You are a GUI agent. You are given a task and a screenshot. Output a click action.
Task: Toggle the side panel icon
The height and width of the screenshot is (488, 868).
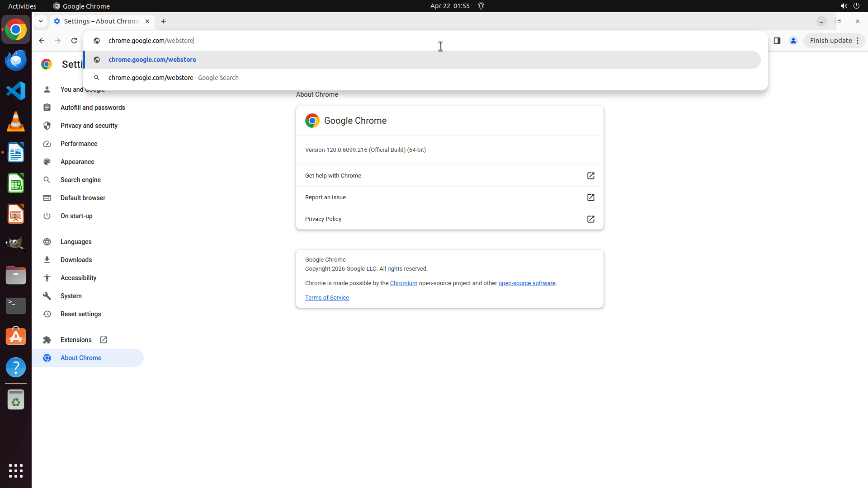[777, 41]
